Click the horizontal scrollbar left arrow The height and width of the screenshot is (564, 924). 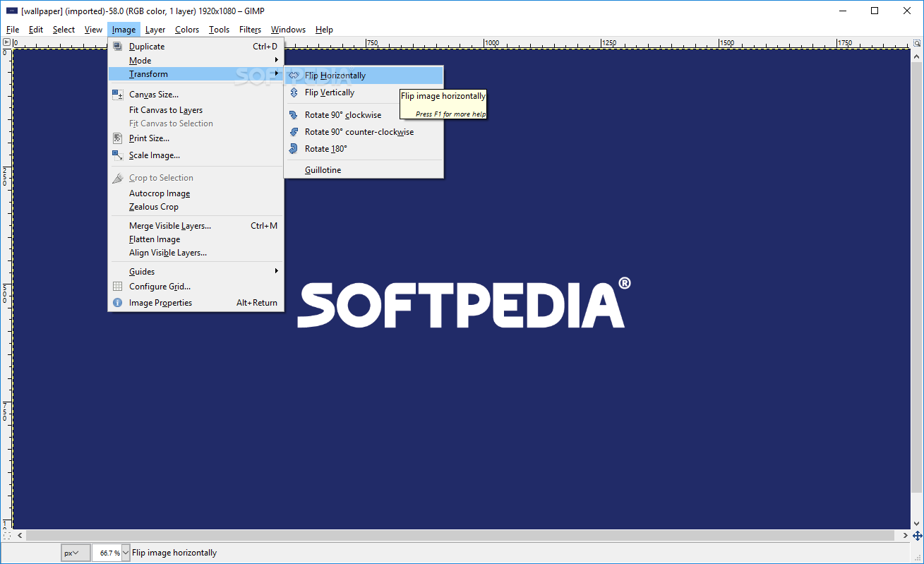click(x=19, y=536)
